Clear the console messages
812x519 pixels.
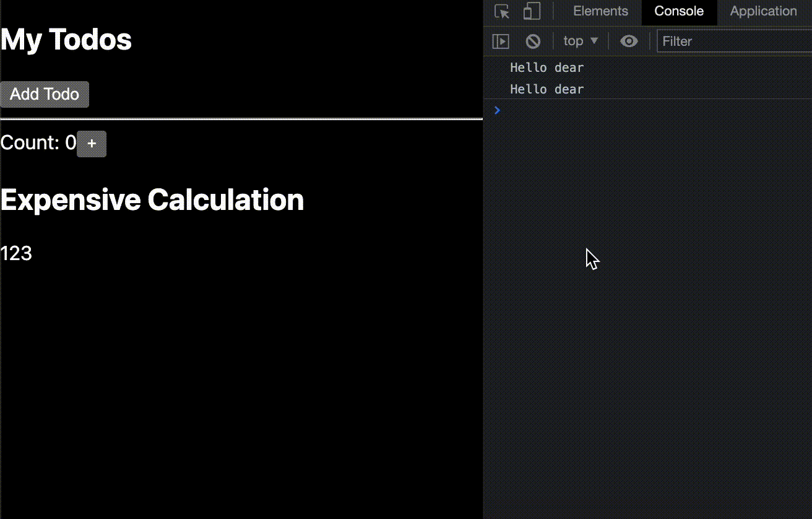point(532,41)
